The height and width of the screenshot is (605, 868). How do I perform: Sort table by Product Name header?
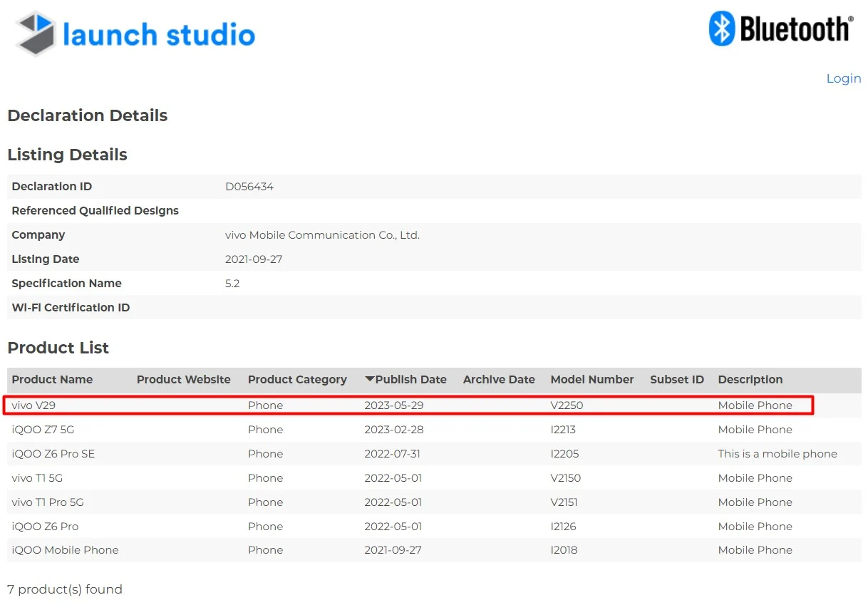(x=52, y=380)
